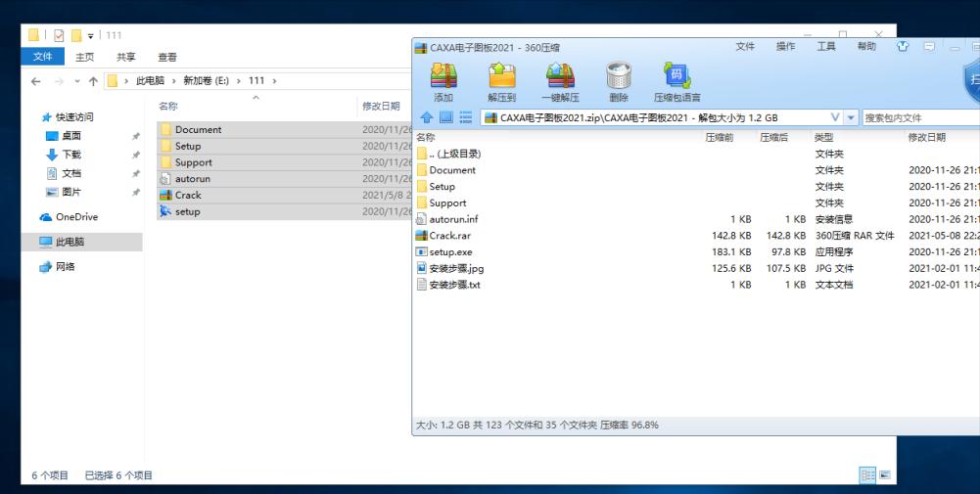Select Crack.rar in the archive list
The height and width of the screenshot is (494, 980).
[x=451, y=235]
